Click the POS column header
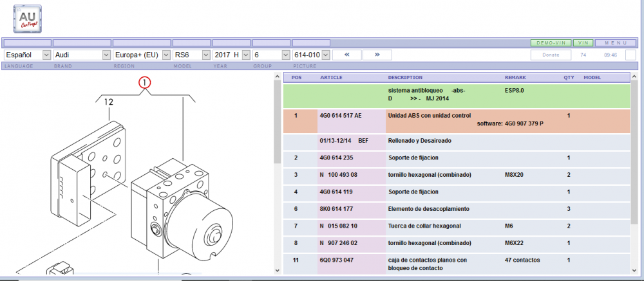 point(296,78)
